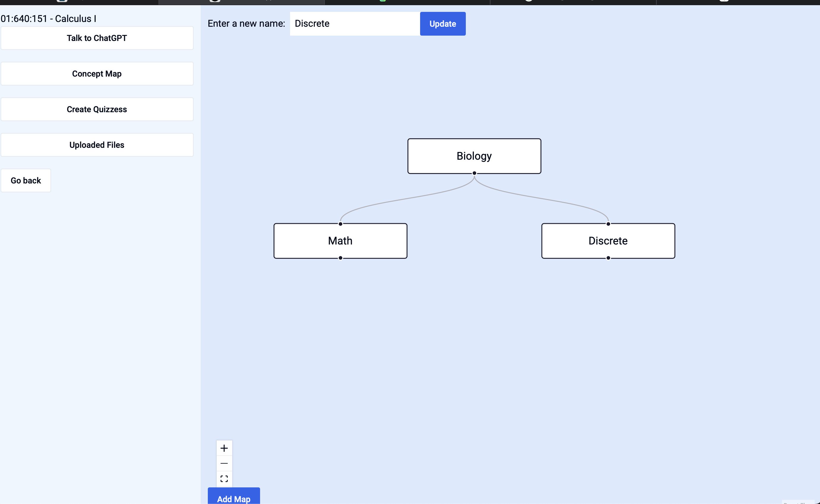Focus the new name input field

pyautogui.click(x=354, y=24)
